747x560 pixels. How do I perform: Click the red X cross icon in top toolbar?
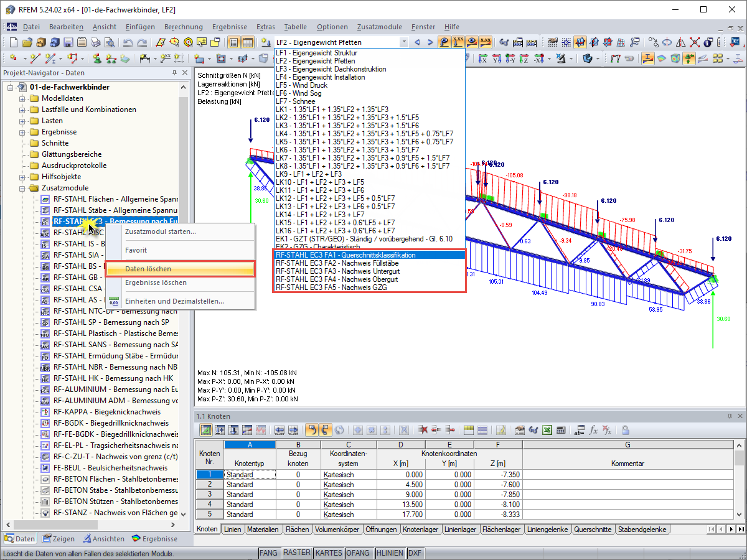695,43
